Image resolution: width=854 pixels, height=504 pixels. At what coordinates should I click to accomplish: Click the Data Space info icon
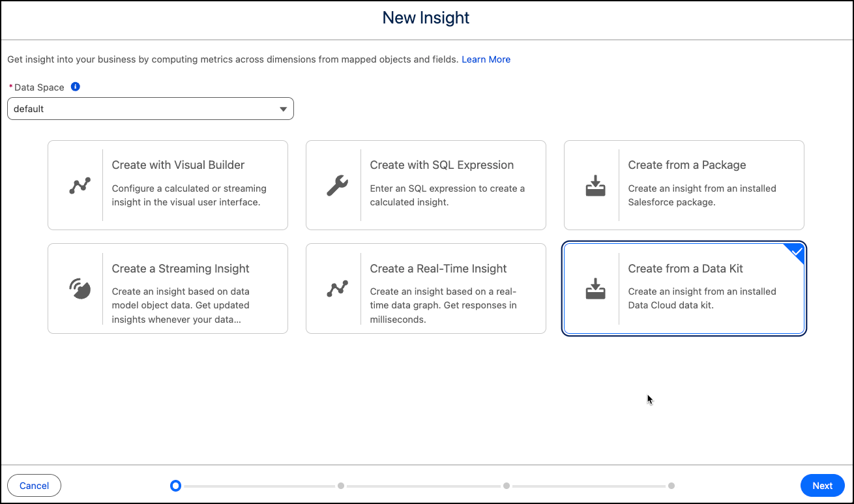pyautogui.click(x=76, y=87)
